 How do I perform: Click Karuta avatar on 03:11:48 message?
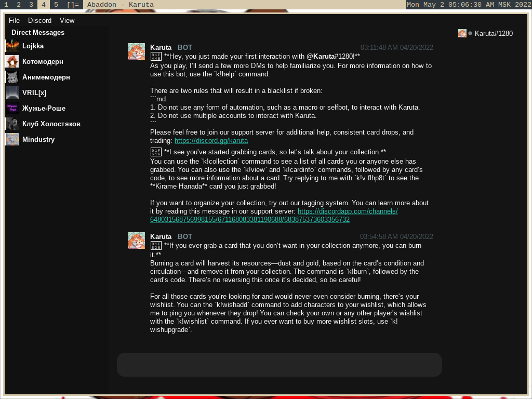(x=137, y=51)
